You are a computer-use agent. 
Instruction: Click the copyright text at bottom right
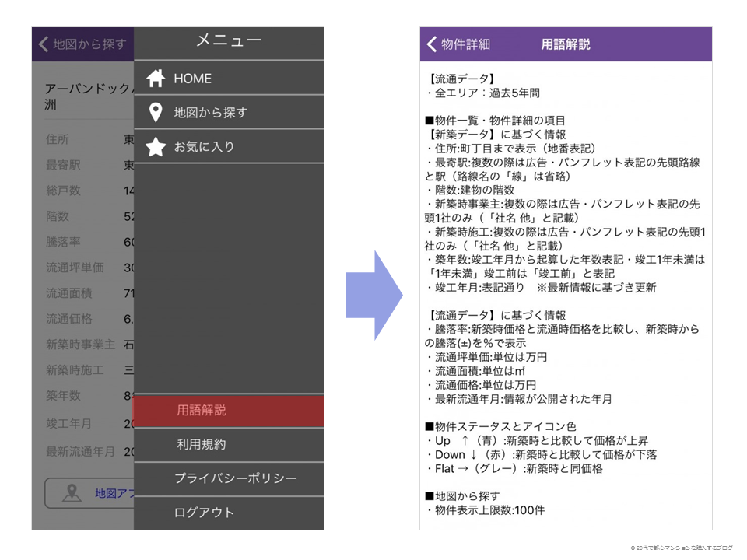click(682, 548)
